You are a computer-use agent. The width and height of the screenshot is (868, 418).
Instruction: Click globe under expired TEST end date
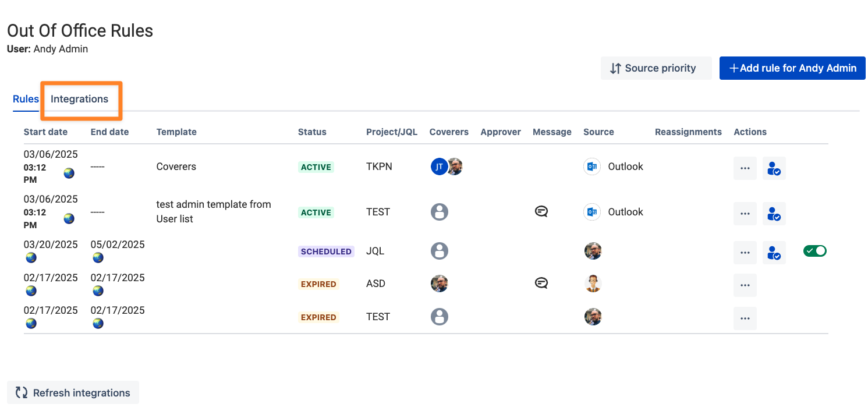coord(98,323)
